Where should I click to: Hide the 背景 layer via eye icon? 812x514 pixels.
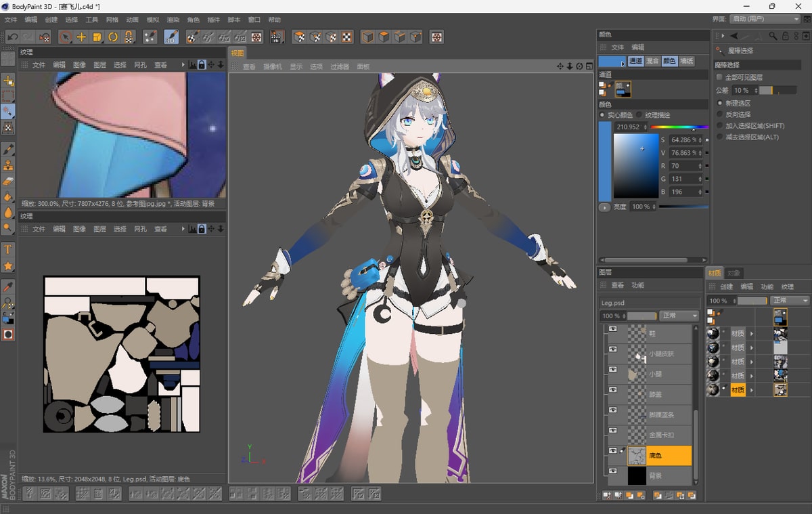click(613, 471)
